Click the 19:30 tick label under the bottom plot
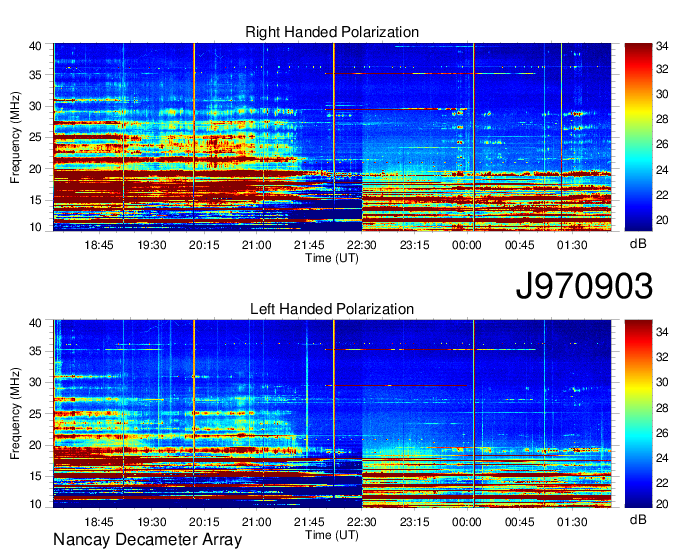 coord(152,522)
